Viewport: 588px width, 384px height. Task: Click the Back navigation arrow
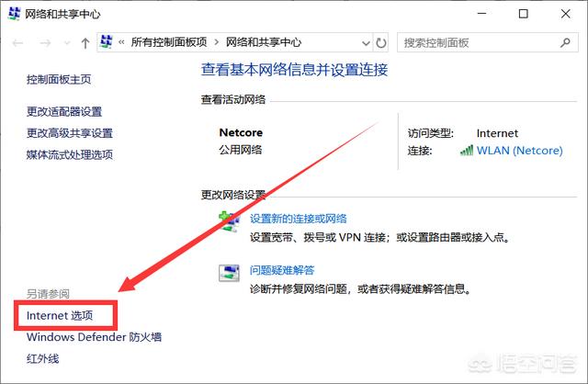pyautogui.click(x=17, y=43)
